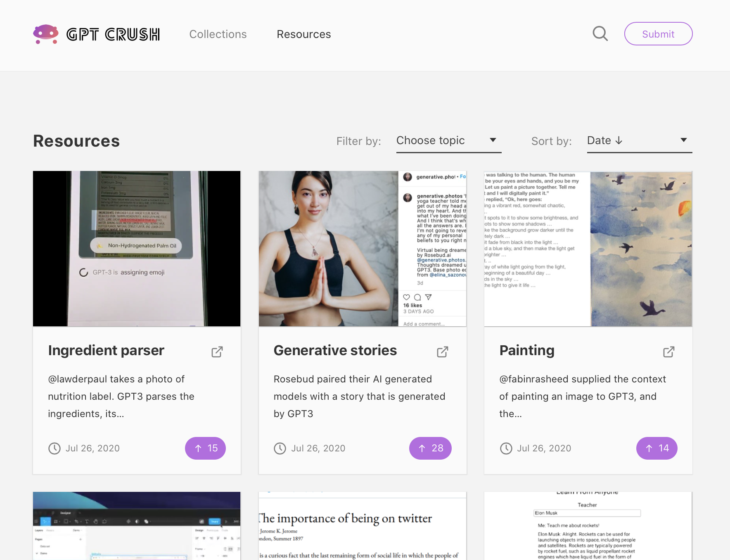
Task: Open Elon Musk teacher thumbnail
Action: (x=588, y=526)
